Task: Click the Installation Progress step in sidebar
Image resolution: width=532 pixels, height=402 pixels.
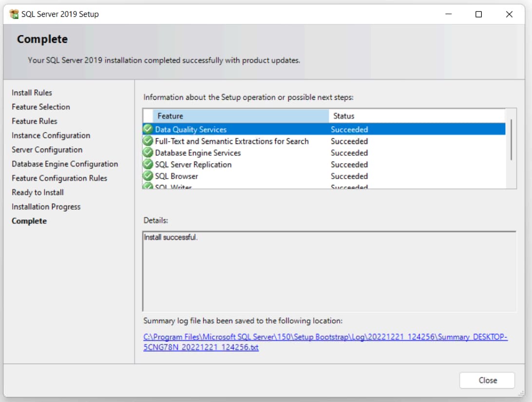Action: [x=46, y=207]
